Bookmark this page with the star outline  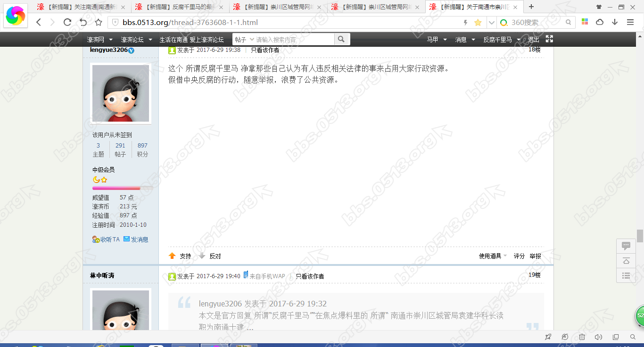[x=99, y=22]
